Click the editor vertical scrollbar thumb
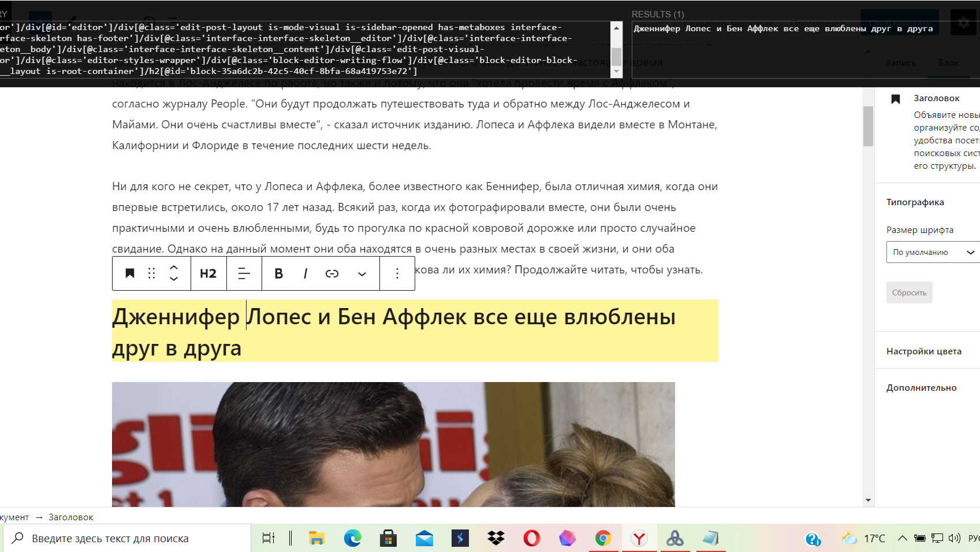 [868, 126]
